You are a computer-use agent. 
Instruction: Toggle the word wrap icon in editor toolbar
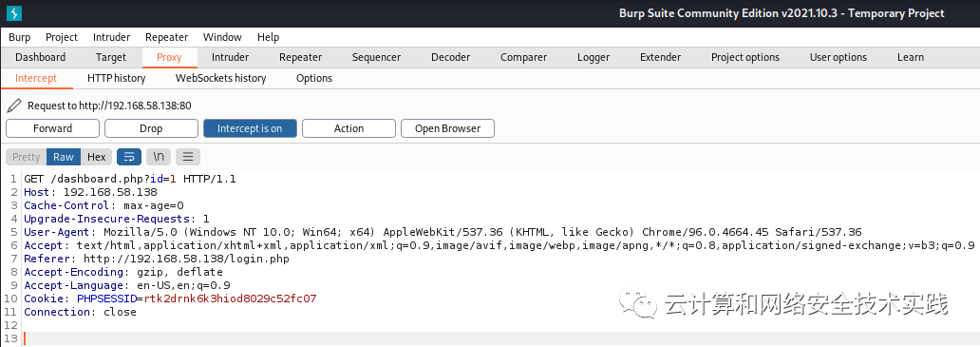[x=129, y=156]
